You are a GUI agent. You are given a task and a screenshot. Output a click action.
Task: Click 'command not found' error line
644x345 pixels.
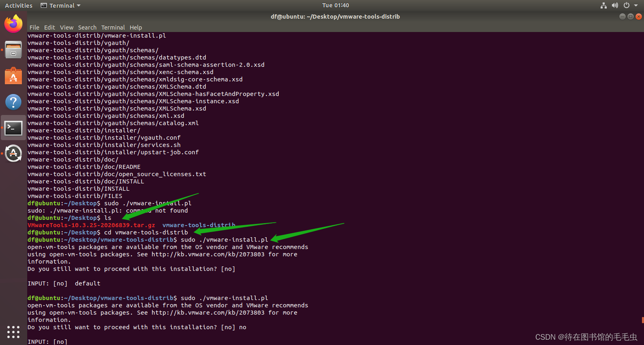[108, 211]
